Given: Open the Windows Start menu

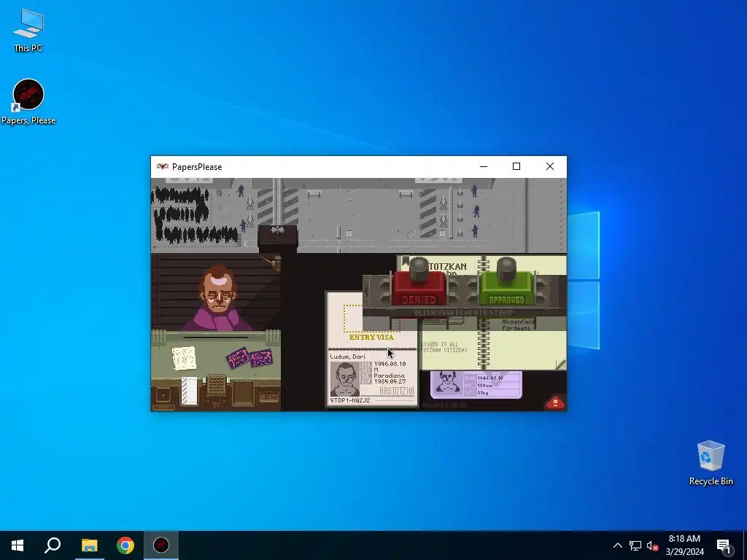Looking at the screenshot, I should click(18, 545).
